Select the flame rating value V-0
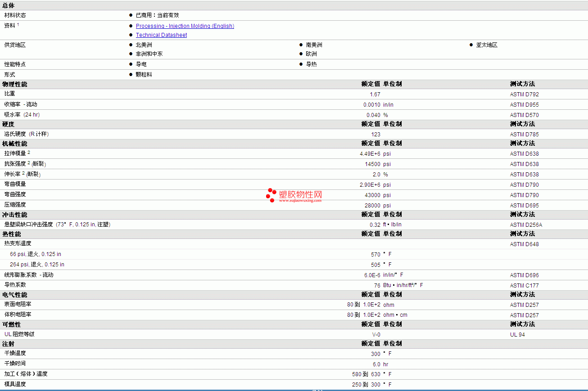Viewport: 588px width, 391px height. coord(376,335)
